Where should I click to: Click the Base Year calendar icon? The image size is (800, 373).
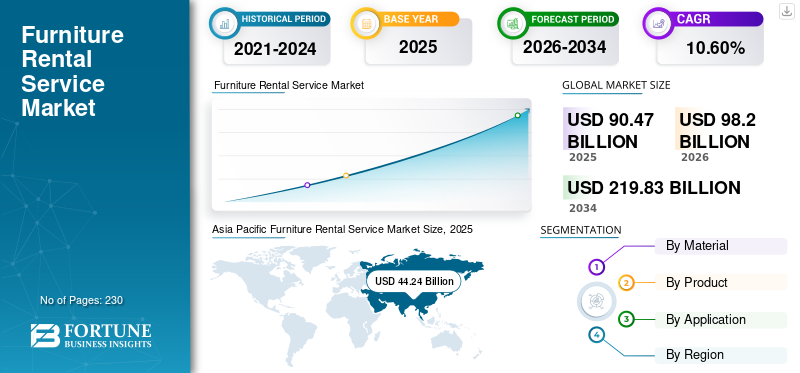366,23
